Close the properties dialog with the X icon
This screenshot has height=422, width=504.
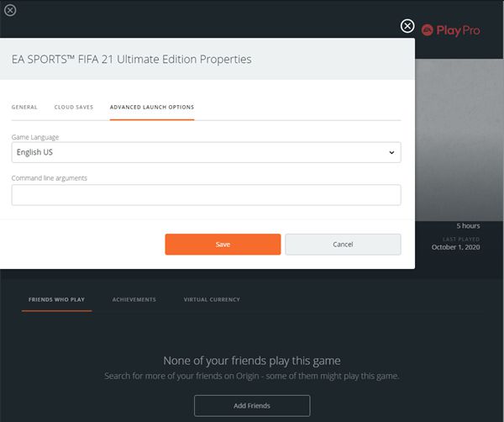point(407,26)
